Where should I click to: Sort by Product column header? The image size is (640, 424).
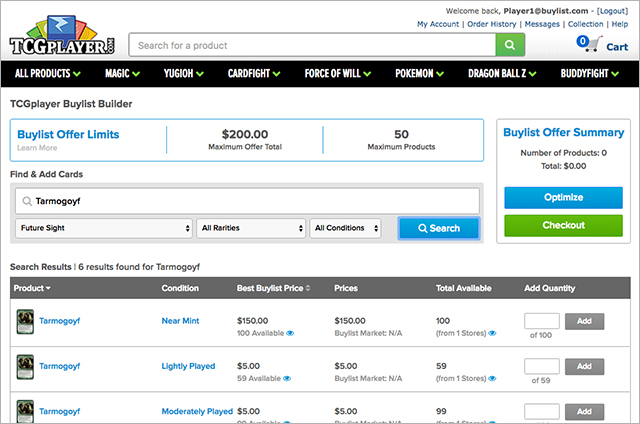[x=32, y=288]
